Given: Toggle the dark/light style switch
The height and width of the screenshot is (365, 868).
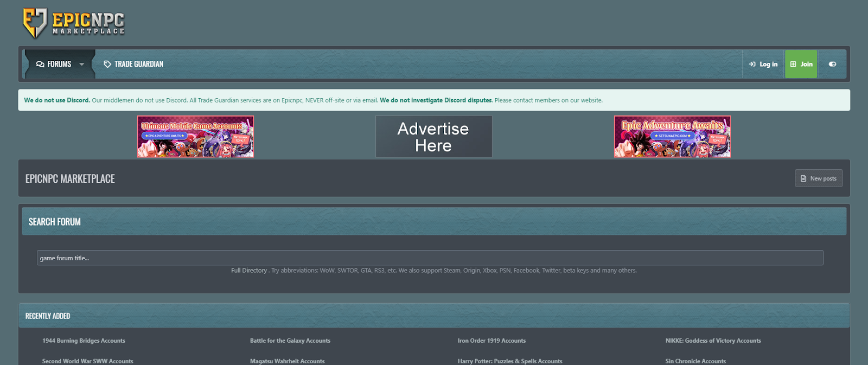Looking at the screenshot, I should [832, 64].
